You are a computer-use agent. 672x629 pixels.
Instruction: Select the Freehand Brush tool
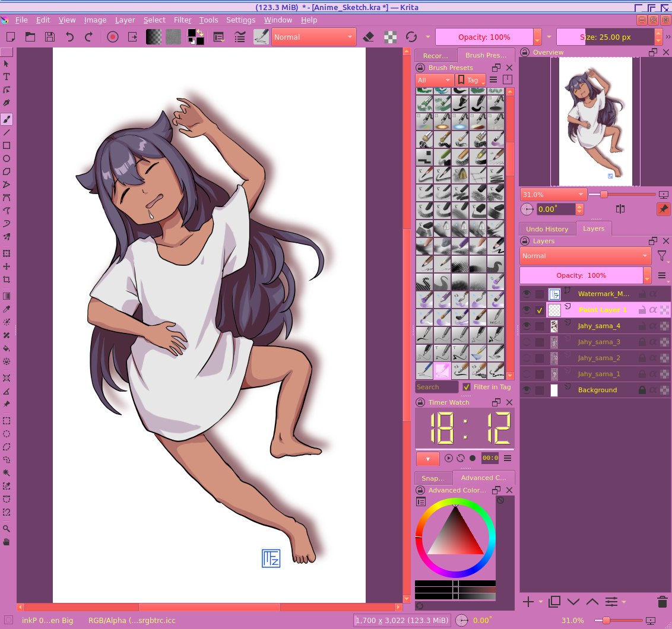7,119
